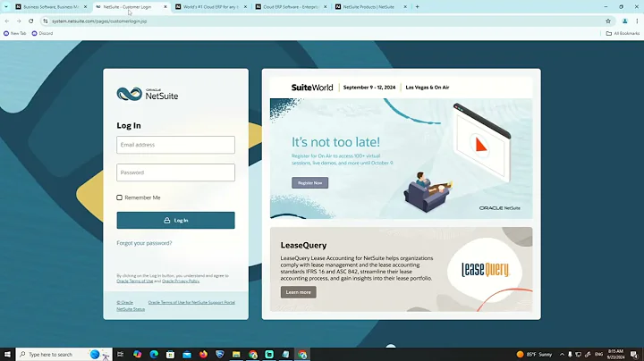Click the browser back arrow
Screen dimensions: 644x361
pyautogui.click(x=7, y=21)
